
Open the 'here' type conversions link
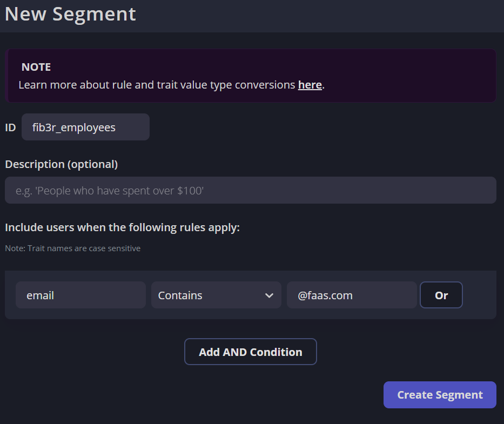click(310, 85)
